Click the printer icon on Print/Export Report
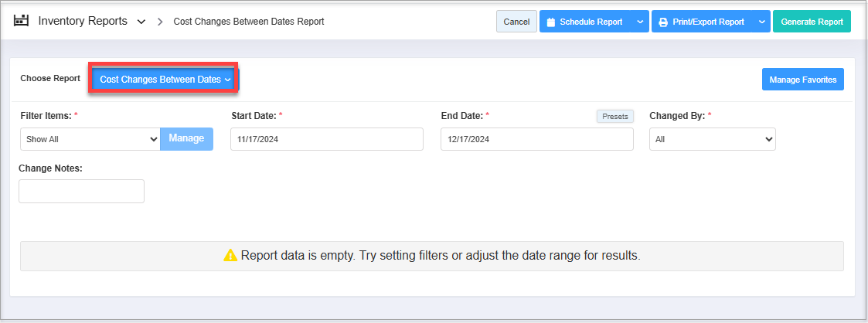The width and height of the screenshot is (868, 323). (663, 22)
